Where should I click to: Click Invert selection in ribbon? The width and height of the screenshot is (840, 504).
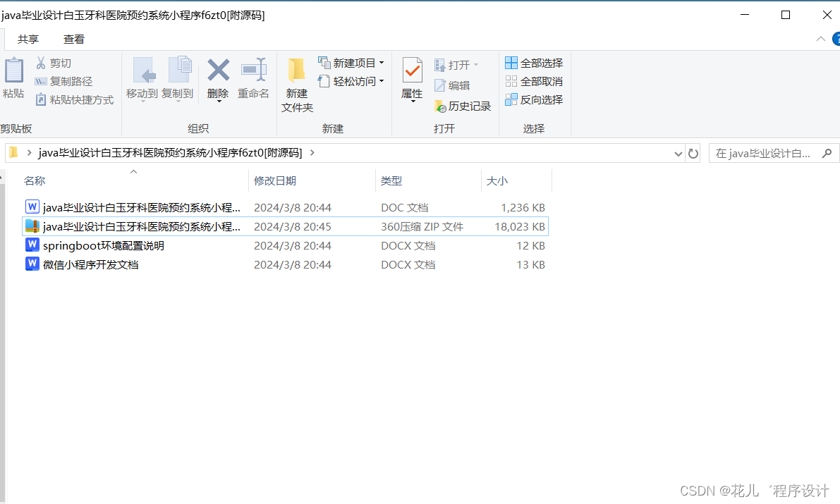[534, 99]
